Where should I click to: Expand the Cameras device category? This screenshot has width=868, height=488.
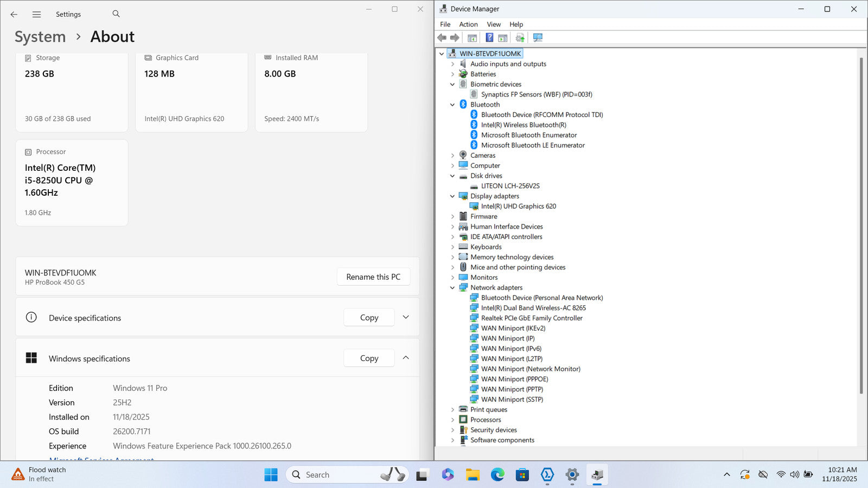pos(452,156)
